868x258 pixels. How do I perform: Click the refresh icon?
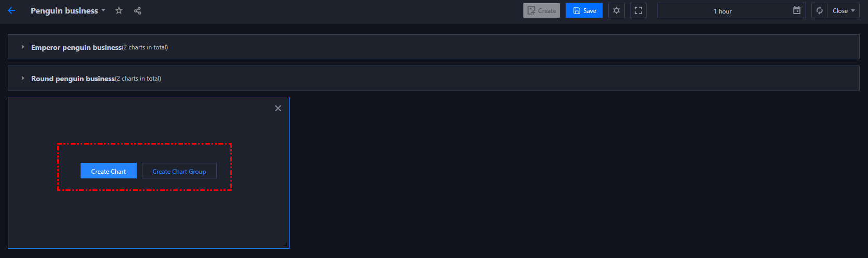pyautogui.click(x=820, y=10)
